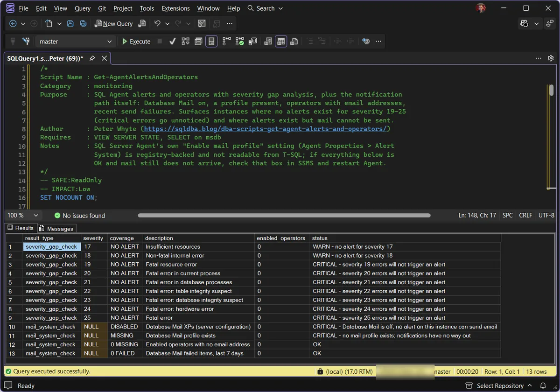Click the user account avatar

pyautogui.click(x=481, y=8)
